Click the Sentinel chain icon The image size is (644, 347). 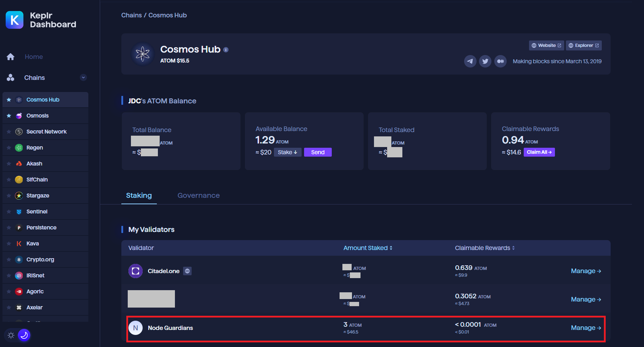19,212
